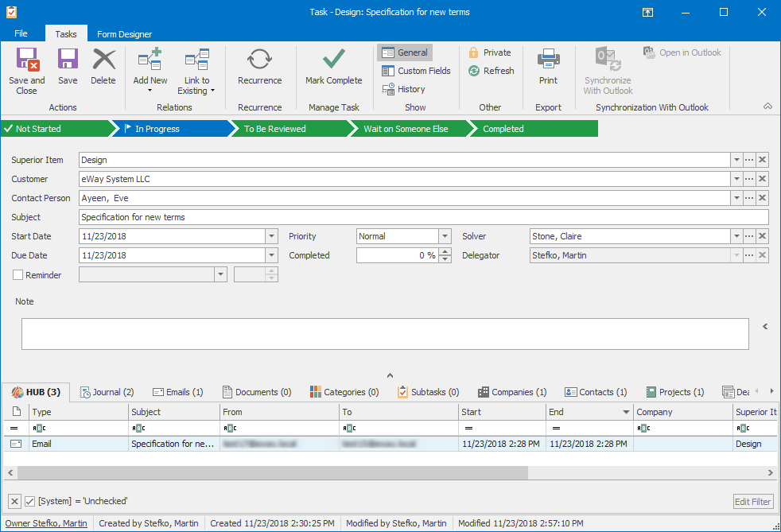This screenshot has width=781, height=532.
Task: Expand the Start Date calendar dropdown
Action: 271,236
